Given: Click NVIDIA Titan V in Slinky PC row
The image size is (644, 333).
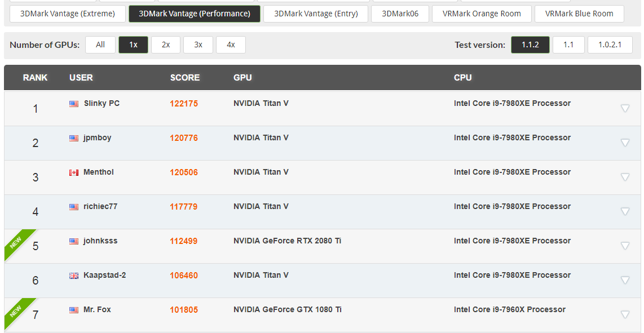Looking at the screenshot, I should [x=261, y=104].
